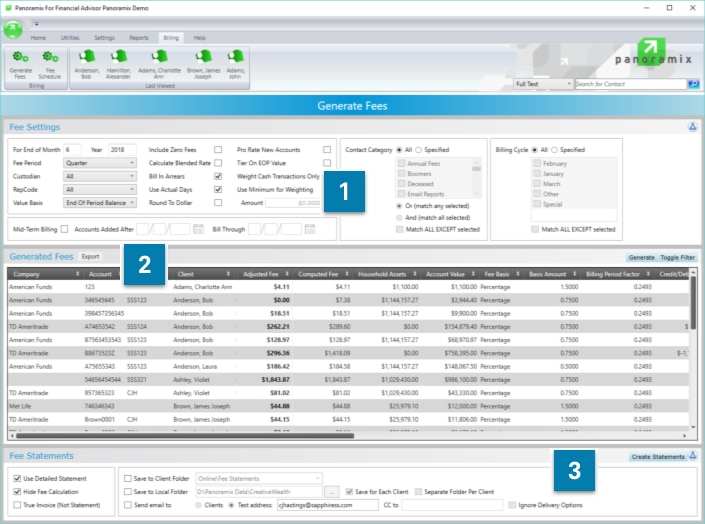Sort by the Household Assets column arrow

[x=415, y=274]
